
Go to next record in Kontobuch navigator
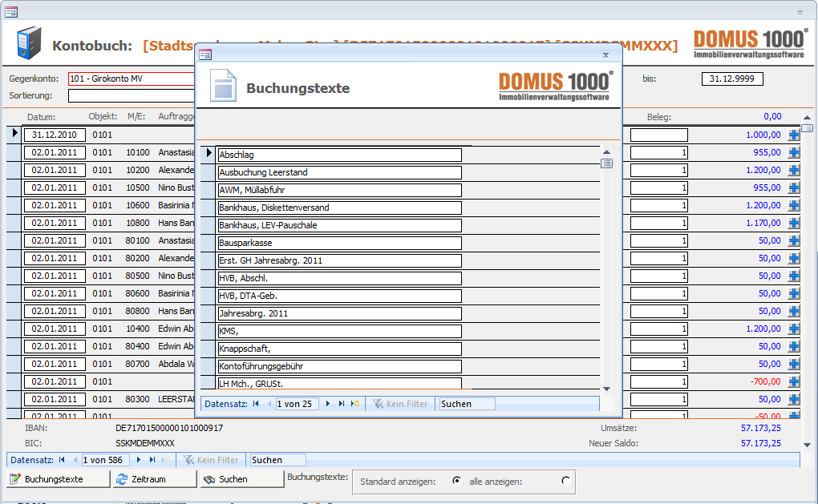click(x=139, y=460)
